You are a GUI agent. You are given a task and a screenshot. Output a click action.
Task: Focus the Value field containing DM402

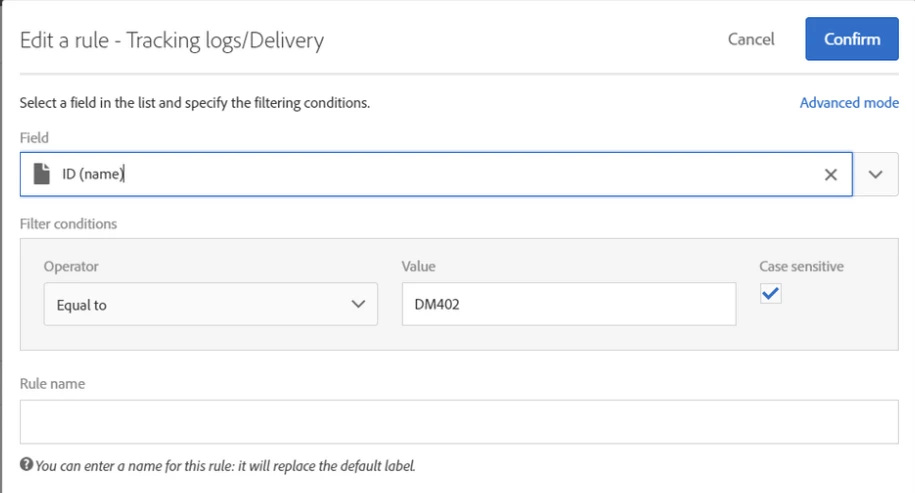point(568,305)
